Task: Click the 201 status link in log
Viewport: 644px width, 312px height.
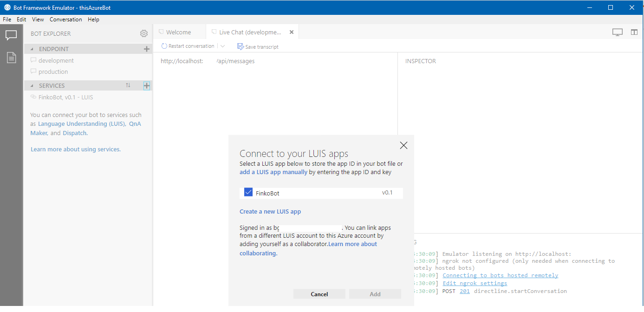Action: [x=465, y=291]
